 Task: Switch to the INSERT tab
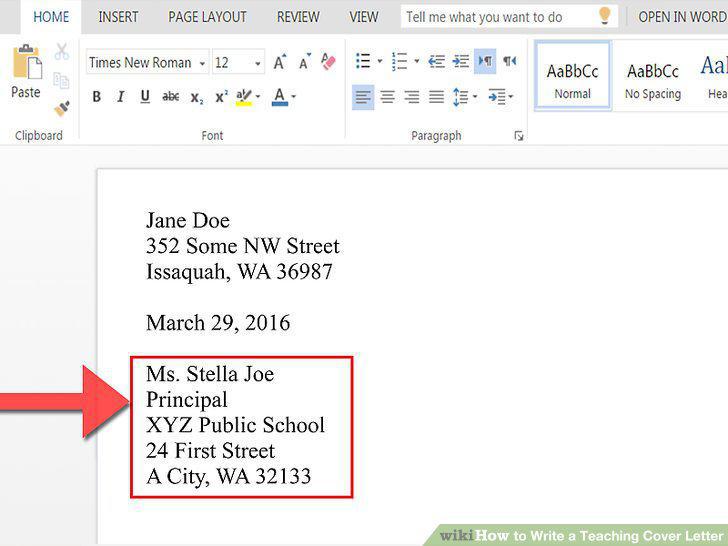pos(118,17)
